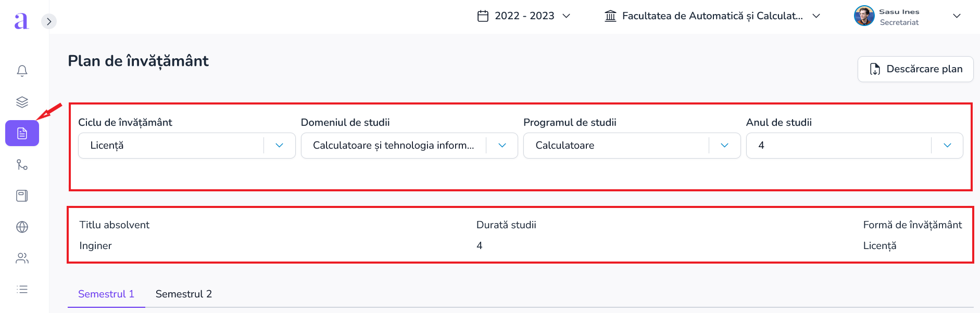Select the highlighted document sidebar icon
The image size is (980, 313).
pos(22,133)
